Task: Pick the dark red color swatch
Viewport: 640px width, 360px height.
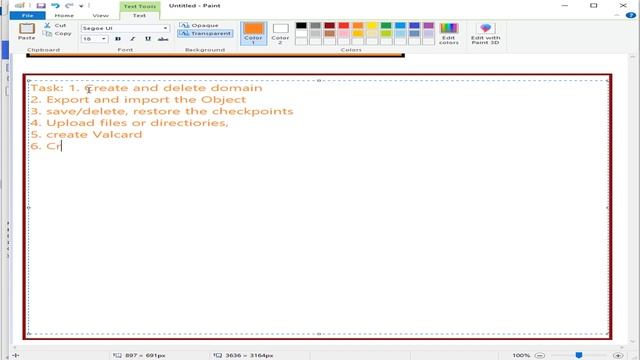Action: 329,25
